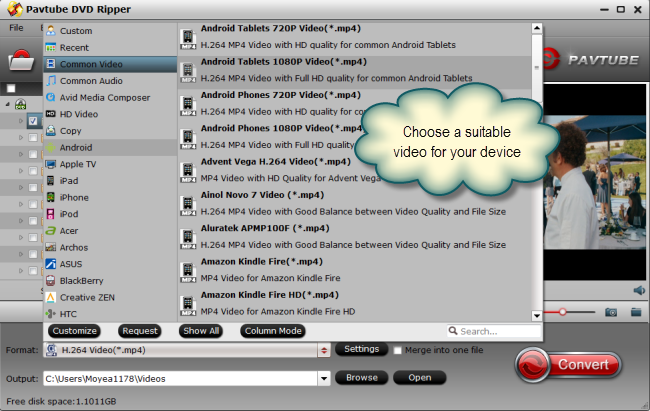Click the DVD disc icon in tree
650x411 pixels.
20,105
